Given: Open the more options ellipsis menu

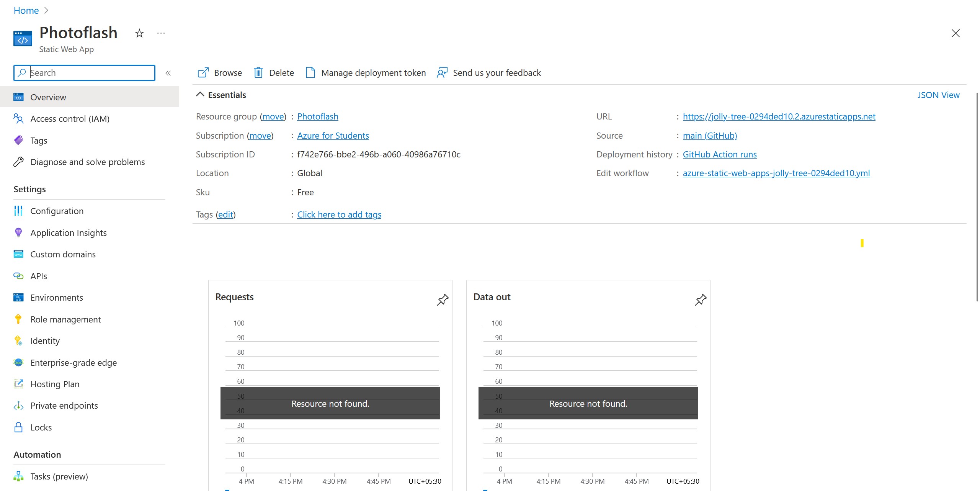Looking at the screenshot, I should (x=161, y=33).
